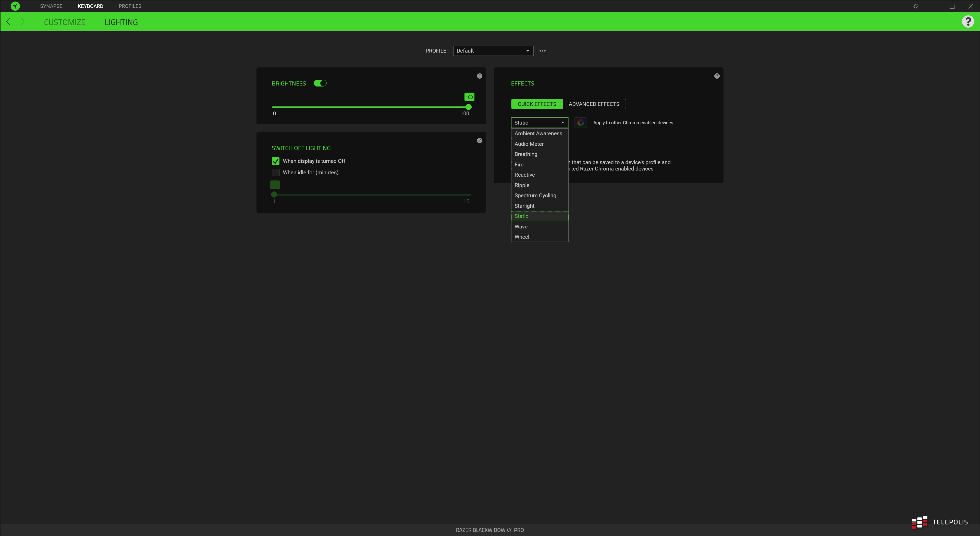The height and width of the screenshot is (536, 980).
Task: Switch to the Advanced Effects tab
Action: (594, 104)
